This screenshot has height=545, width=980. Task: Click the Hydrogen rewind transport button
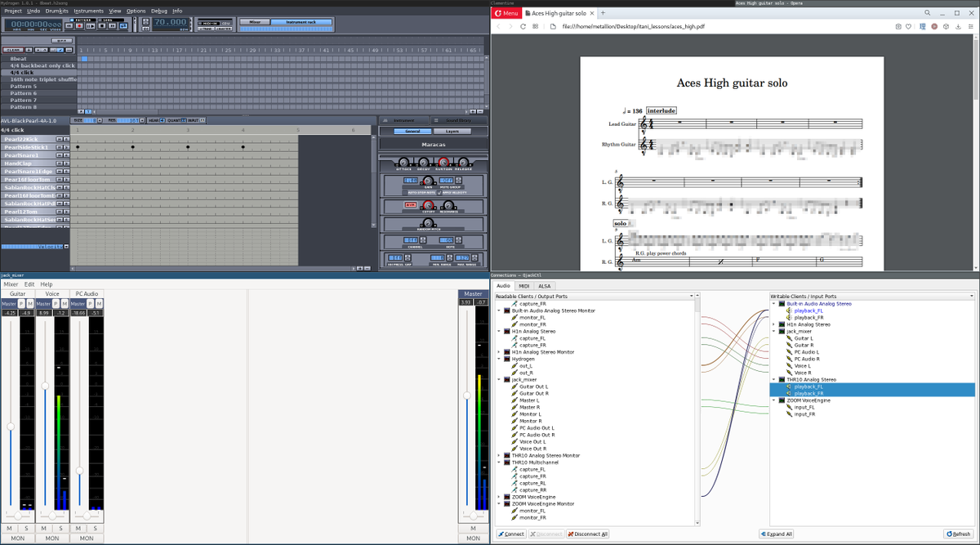(x=69, y=25)
